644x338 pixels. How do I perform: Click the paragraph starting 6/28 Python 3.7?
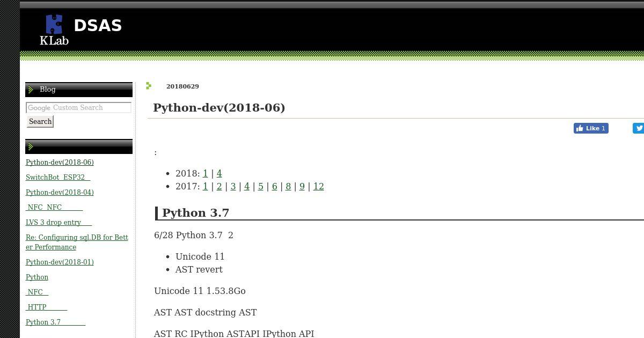pyautogui.click(x=194, y=236)
